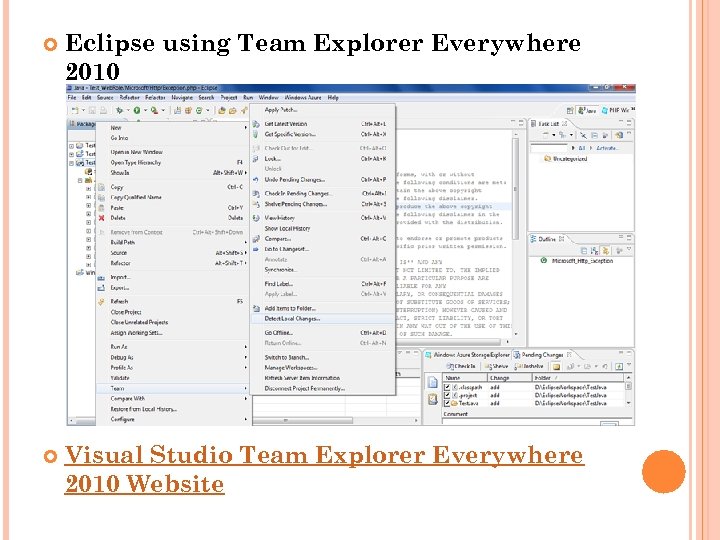Click the Task List search input field
This screenshot has width=720, height=540.
[549, 148]
